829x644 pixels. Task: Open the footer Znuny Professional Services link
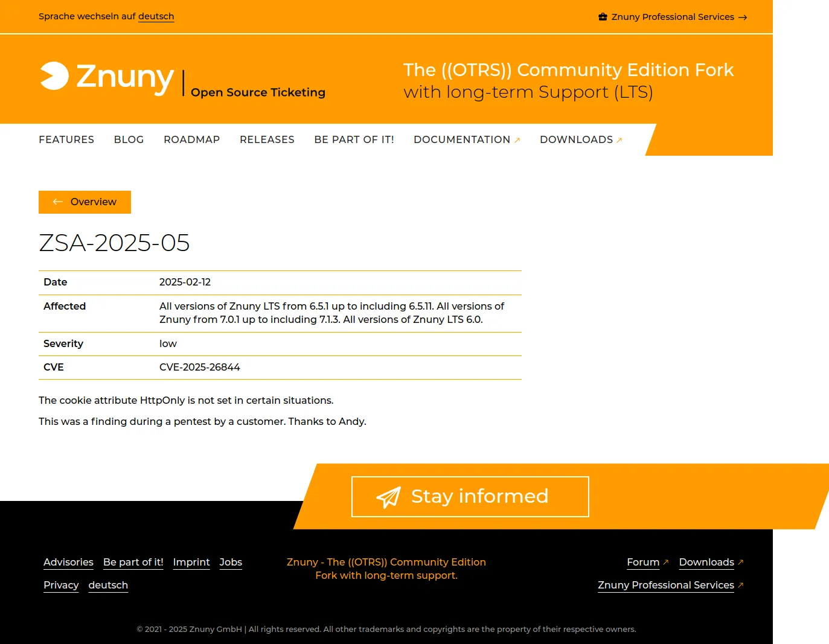(666, 585)
